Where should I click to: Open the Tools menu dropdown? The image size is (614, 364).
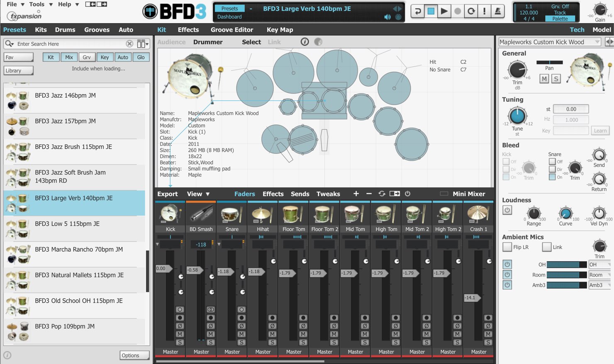point(41,4)
